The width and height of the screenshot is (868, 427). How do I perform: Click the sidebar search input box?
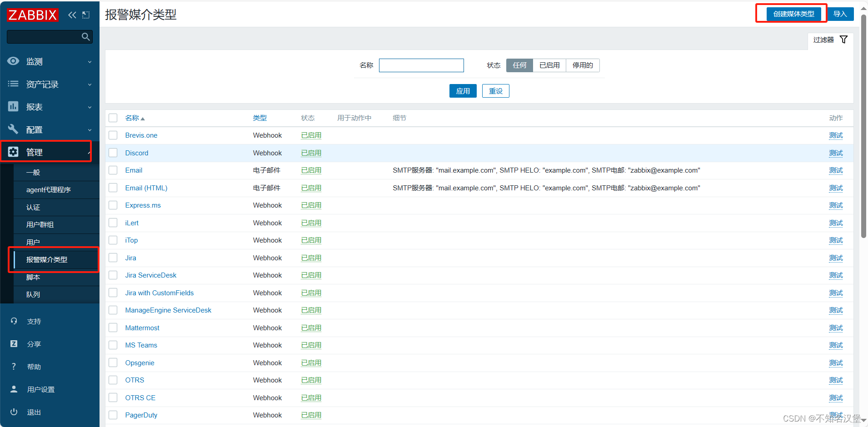pos(50,37)
